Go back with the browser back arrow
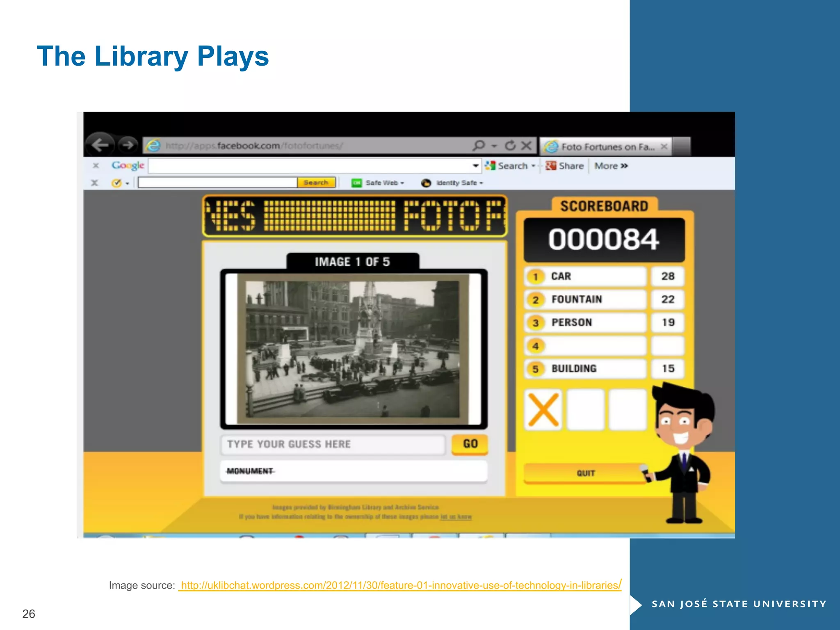This screenshot has height=630, width=840. point(100,145)
